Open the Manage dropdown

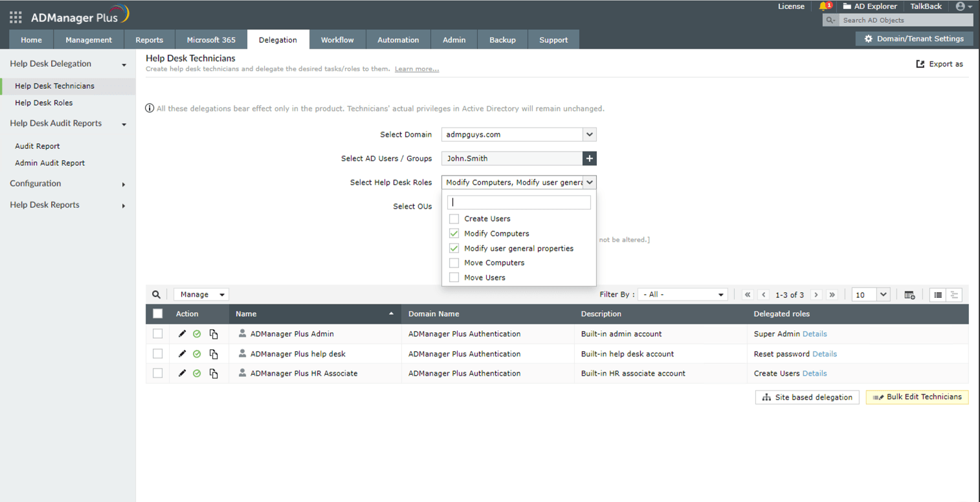[x=201, y=295]
